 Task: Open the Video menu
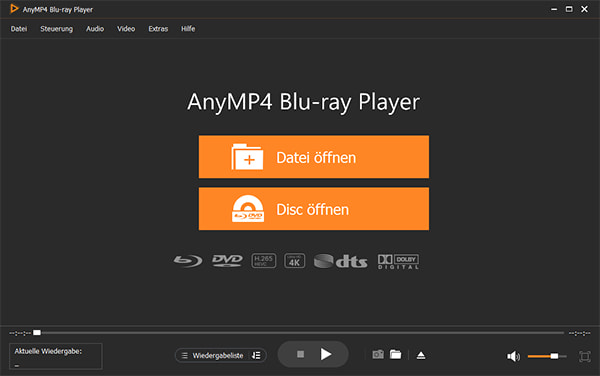(x=126, y=29)
